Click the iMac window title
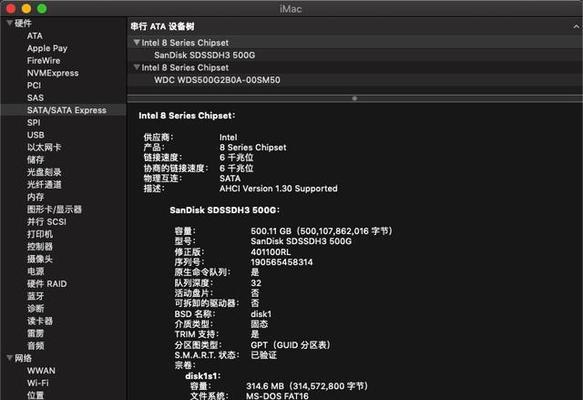This screenshot has height=400, width=583. click(x=290, y=9)
